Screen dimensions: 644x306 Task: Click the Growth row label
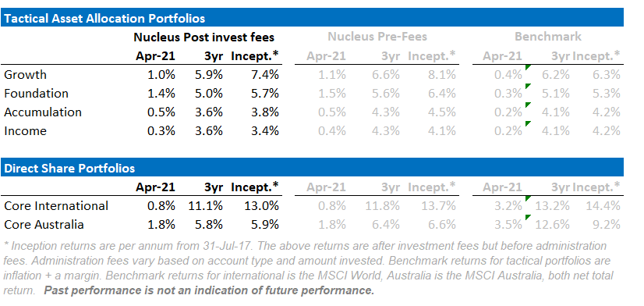(25, 75)
